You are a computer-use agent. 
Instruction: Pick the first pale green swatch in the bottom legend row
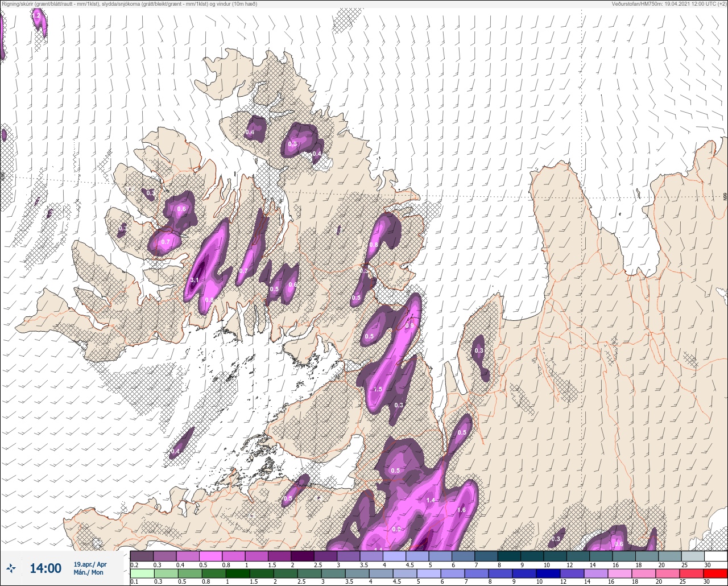pos(142,573)
